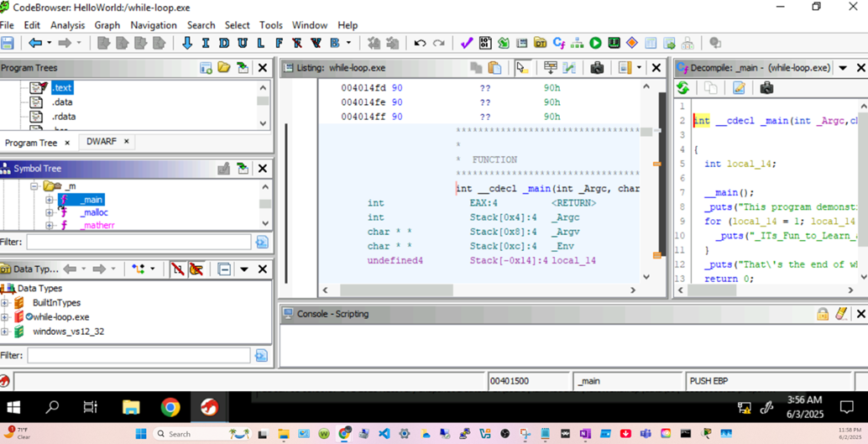The height and width of the screenshot is (444, 868).
Task: Open back-navigation history dropdown arrow
Action: pos(50,43)
